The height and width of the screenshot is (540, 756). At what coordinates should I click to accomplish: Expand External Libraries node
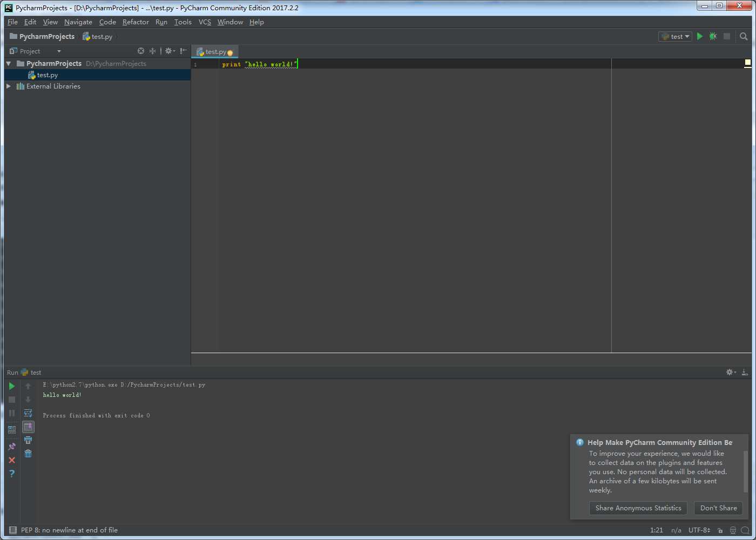9,86
